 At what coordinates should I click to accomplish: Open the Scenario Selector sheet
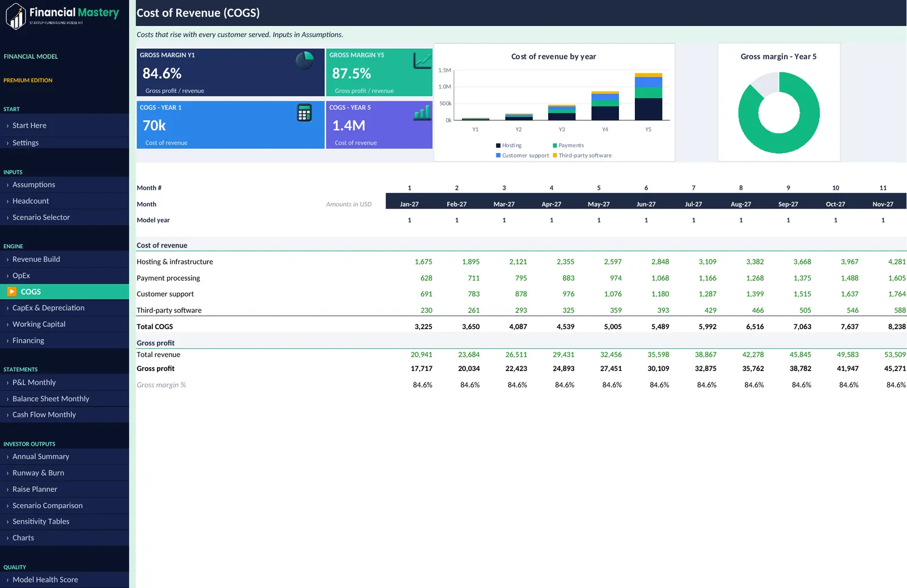[65, 218]
